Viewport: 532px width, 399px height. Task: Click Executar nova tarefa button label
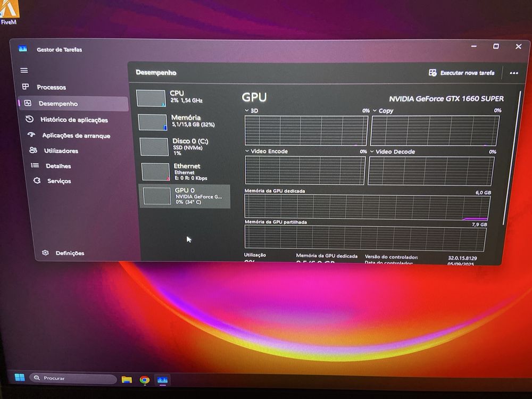click(467, 72)
